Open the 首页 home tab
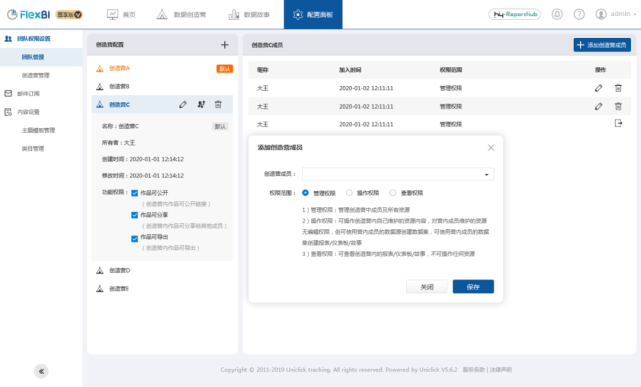The image size is (641, 387). [121, 14]
